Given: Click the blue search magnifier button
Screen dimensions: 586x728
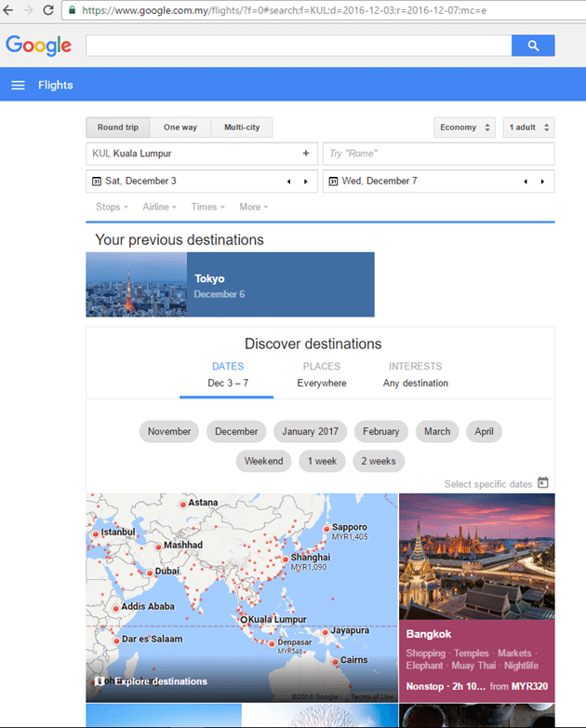Looking at the screenshot, I should point(533,46).
